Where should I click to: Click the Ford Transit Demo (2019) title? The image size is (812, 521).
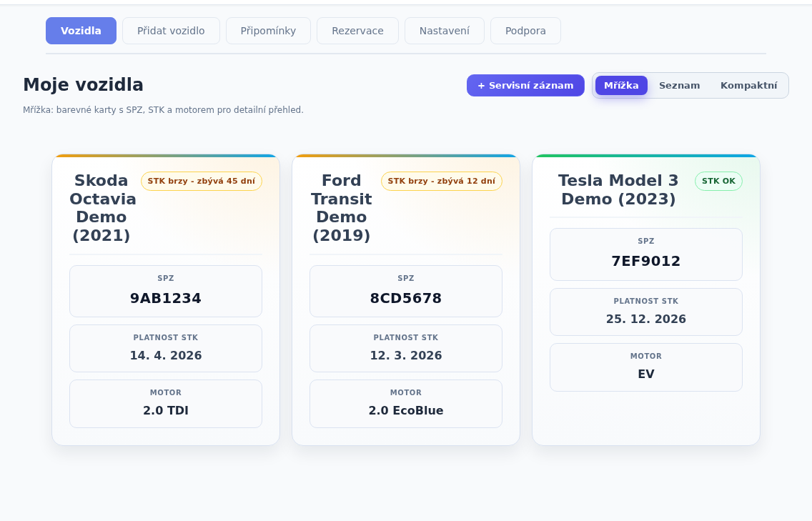click(342, 208)
